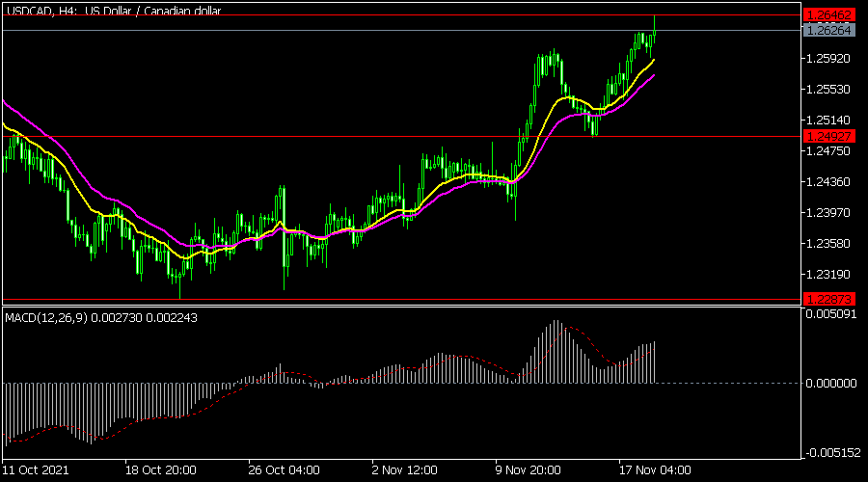868x482 pixels.
Task: Select the 1.24927 red price level label
Action: pos(829,136)
